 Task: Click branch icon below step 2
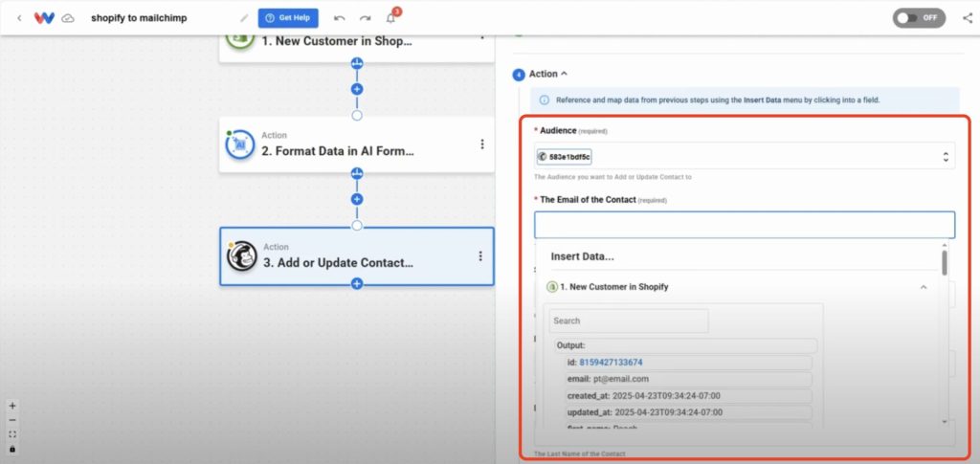click(357, 173)
